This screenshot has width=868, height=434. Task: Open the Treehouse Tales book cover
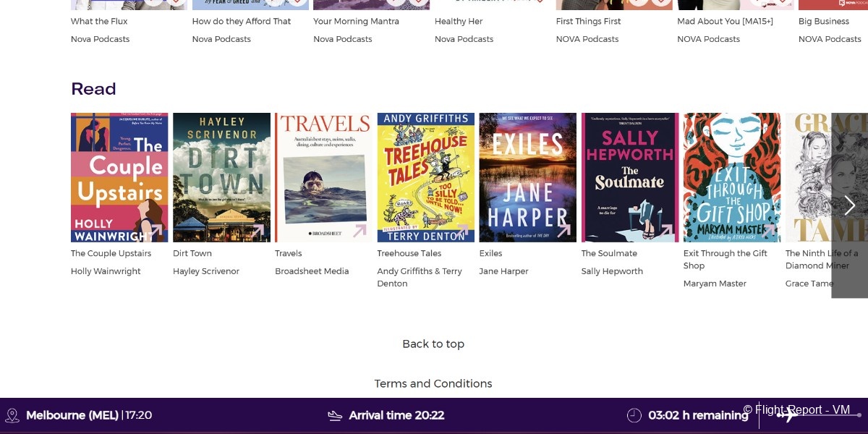[x=426, y=177]
